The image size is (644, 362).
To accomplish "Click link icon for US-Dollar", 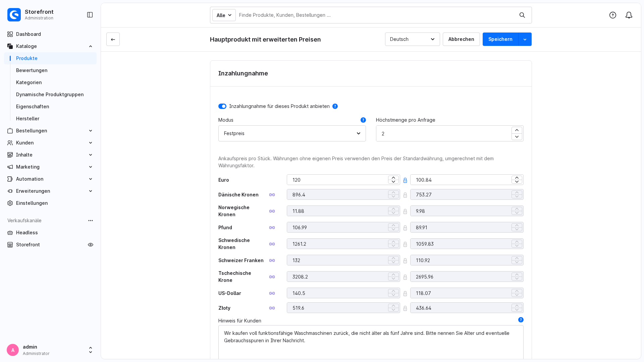I will (272, 293).
